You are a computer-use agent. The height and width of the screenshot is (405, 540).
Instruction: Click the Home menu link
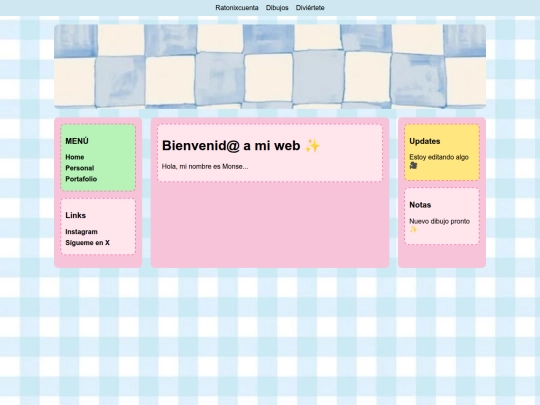coord(75,157)
